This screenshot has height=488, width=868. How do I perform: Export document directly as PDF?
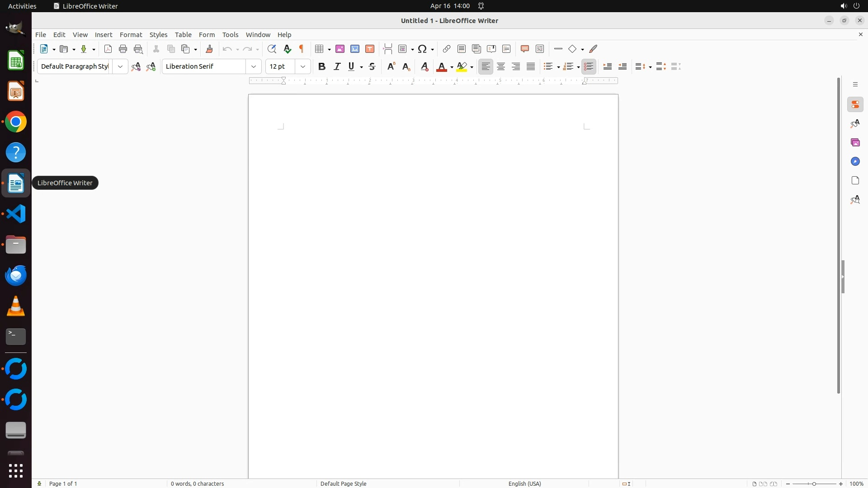tap(108, 49)
